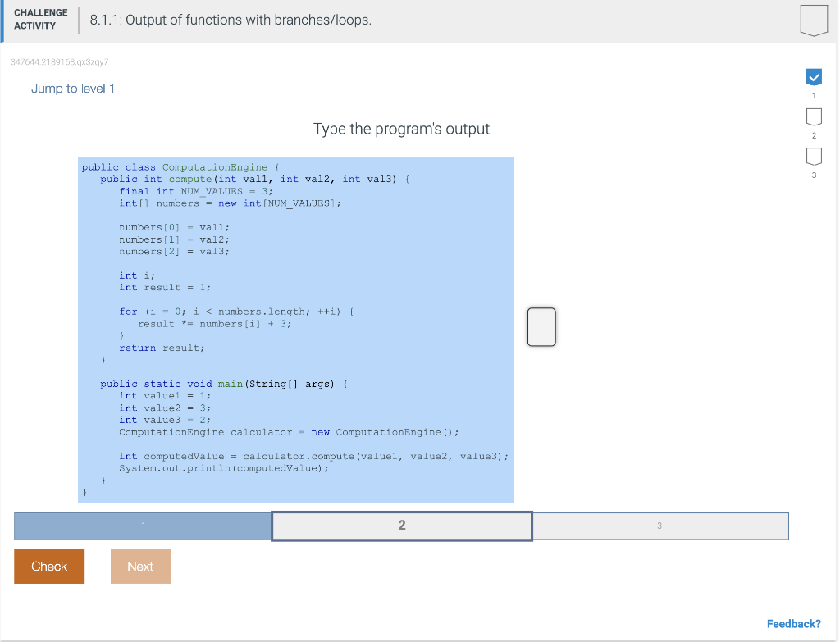Click the answer input box beside the code
Viewport: 840px width, 642px height.
point(541,326)
